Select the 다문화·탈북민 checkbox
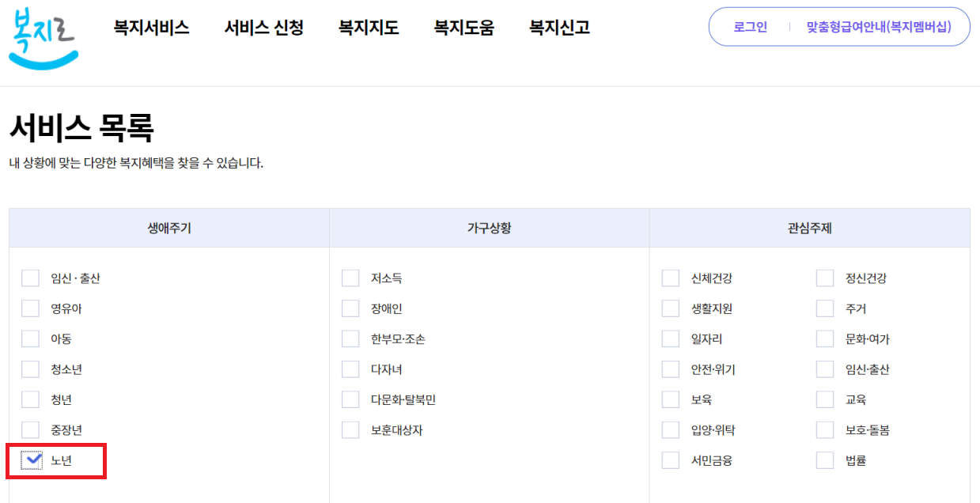The width and height of the screenshot is (980, 503). [350, 399]
